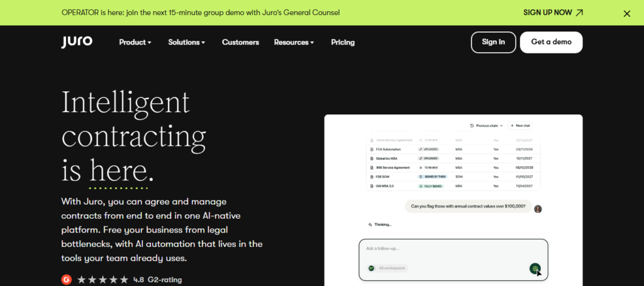Click the Thinking... status indicator
Image resolution: width=644 pixels, height=286 pixels.
point(380,224)
